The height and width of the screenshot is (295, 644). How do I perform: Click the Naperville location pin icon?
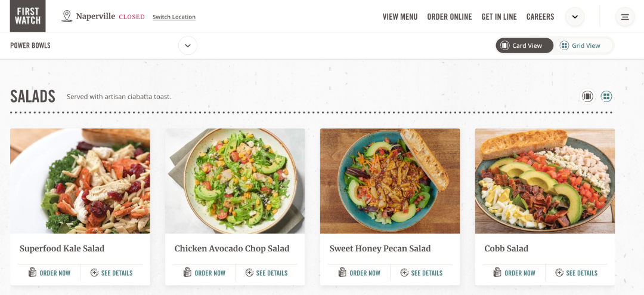coord(67,16)
